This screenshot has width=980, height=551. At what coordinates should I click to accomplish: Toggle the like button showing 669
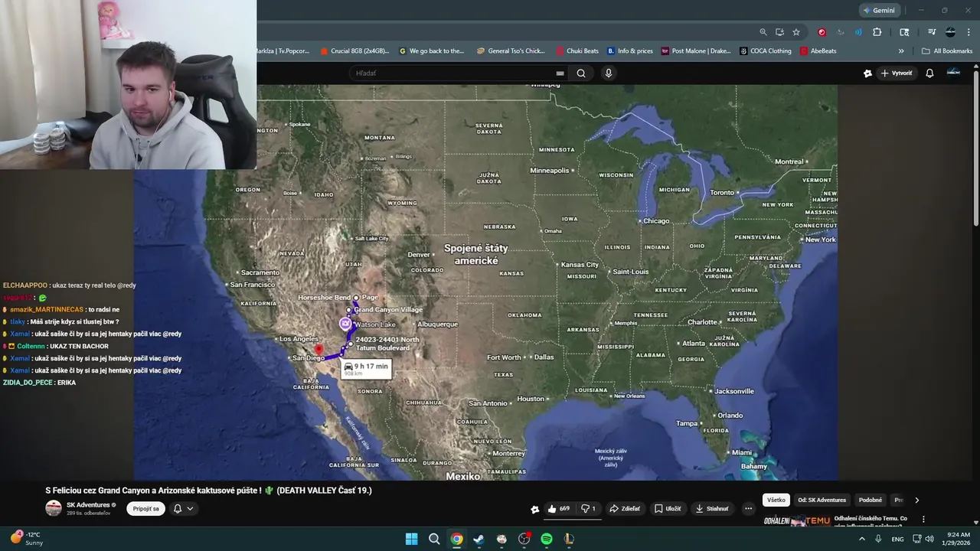pos(559,509)
